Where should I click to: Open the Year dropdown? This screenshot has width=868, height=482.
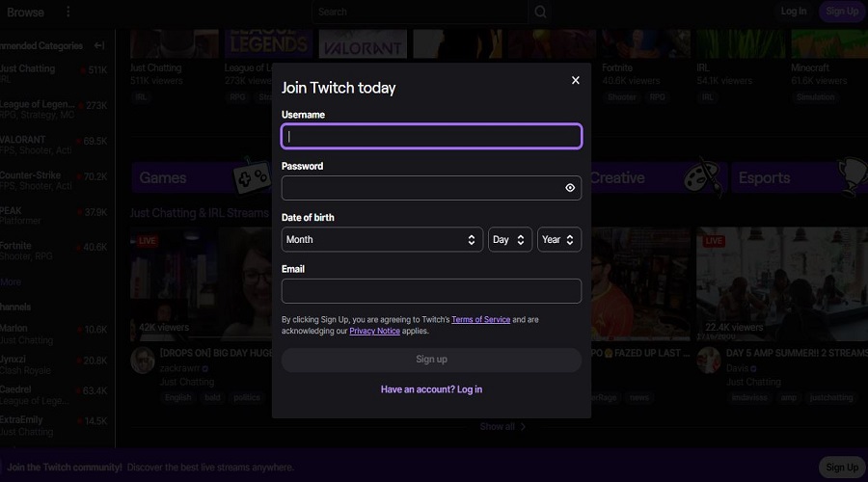click(558, 240)
